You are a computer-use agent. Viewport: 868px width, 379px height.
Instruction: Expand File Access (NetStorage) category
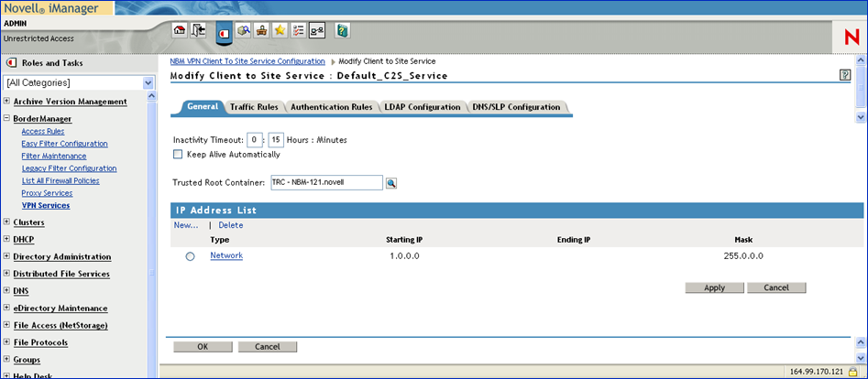click(x=6, y=325)
